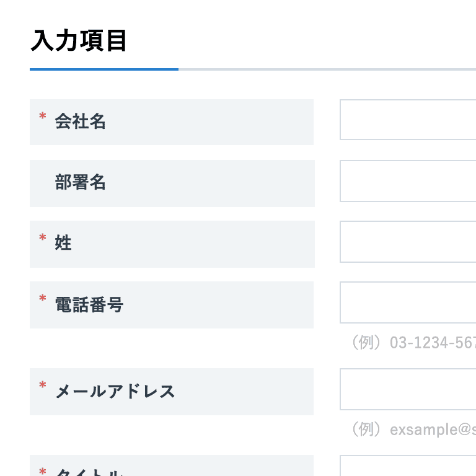Viewport: 476px width, 476px height.
Task: Select the 部署名 label text
Action: click(81, 182)
